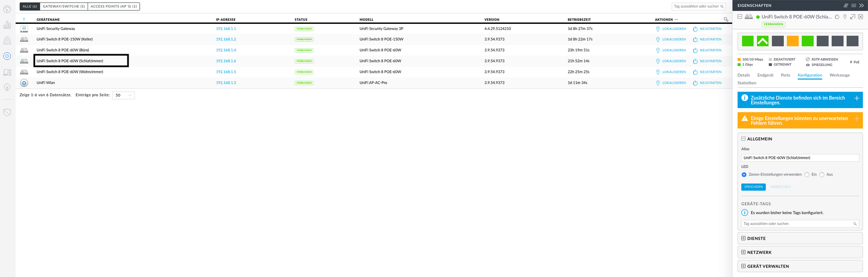Open the Devices section in the sidebar
868x277 pixels.
tap(7, 56)
